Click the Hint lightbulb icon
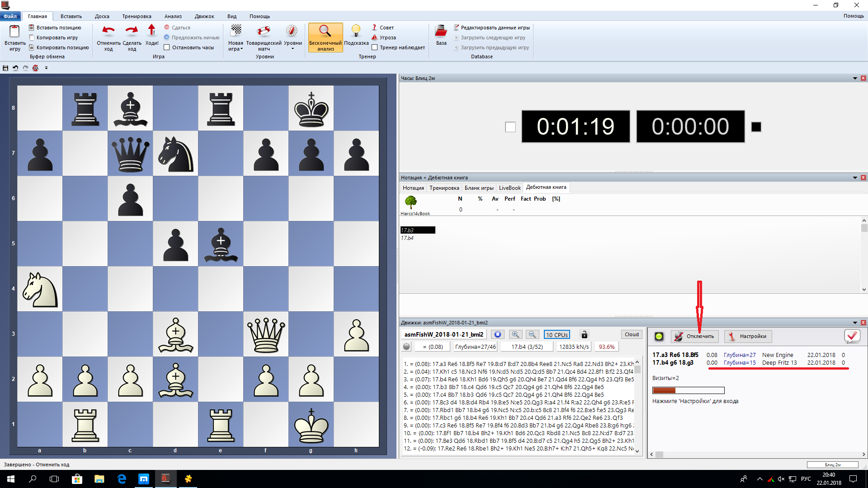The height and width of the screenshot is (488, 868). pyautogui.click(x=356, y=31)
